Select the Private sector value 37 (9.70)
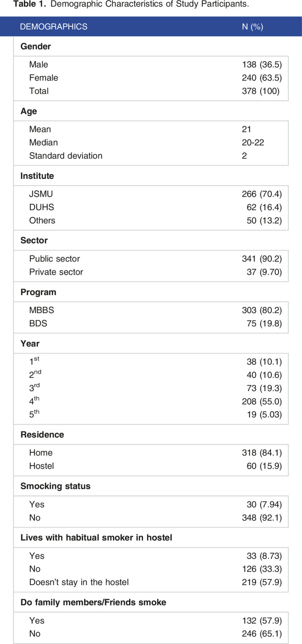The height and width of the screenshot is (644, 302). (264, 272)
